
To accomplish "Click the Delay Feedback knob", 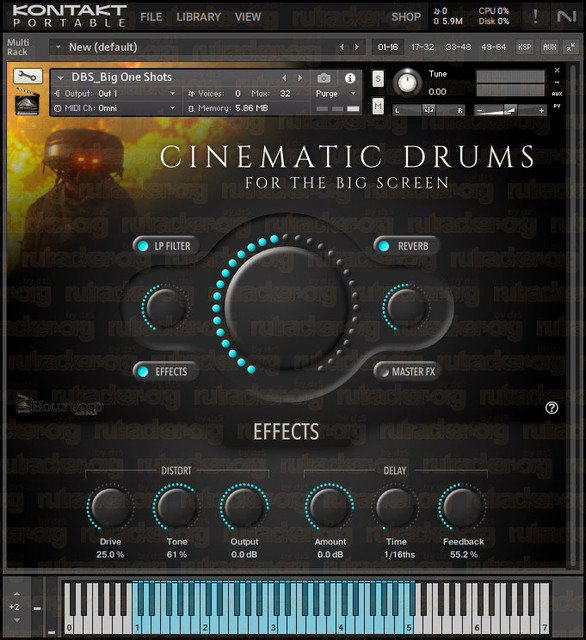I will pos(462,508).
